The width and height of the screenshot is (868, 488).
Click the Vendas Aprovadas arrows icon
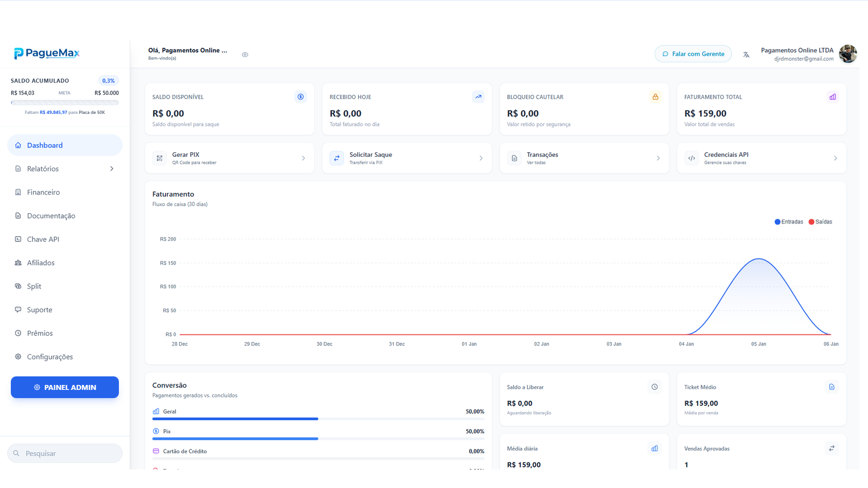[x=832, y=448]
